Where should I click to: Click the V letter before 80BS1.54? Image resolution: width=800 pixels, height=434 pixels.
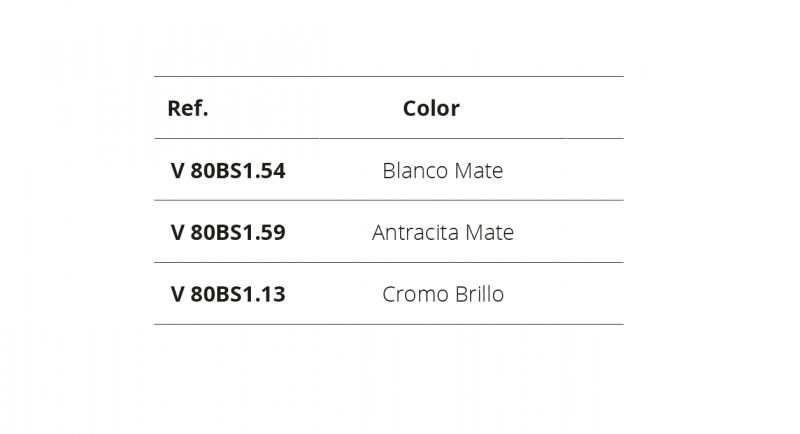[178, 171]
